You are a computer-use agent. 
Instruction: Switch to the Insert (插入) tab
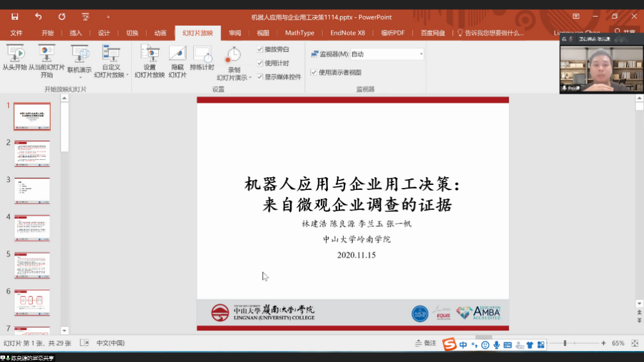click(x=76, y=33)
